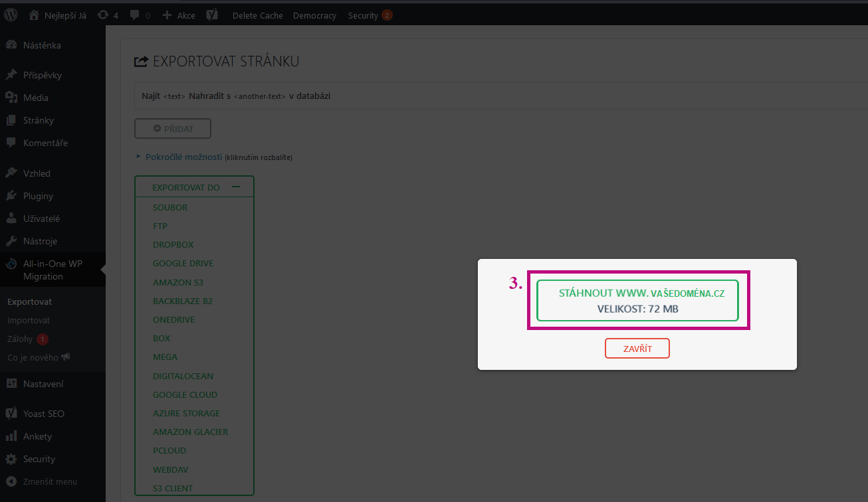This screenshot has width=868, height=502.
Task: Open Pluginy from the sidebar
Action: (38, 196)
